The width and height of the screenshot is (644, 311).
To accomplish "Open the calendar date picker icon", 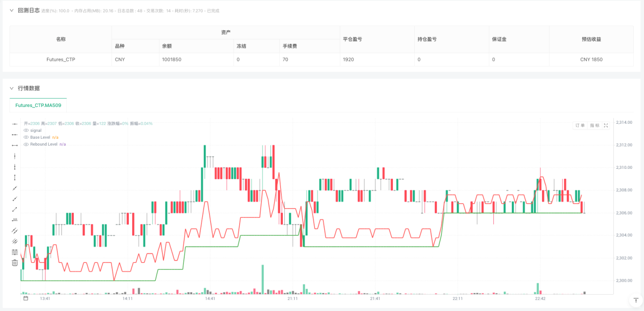I will coord(26,299).
